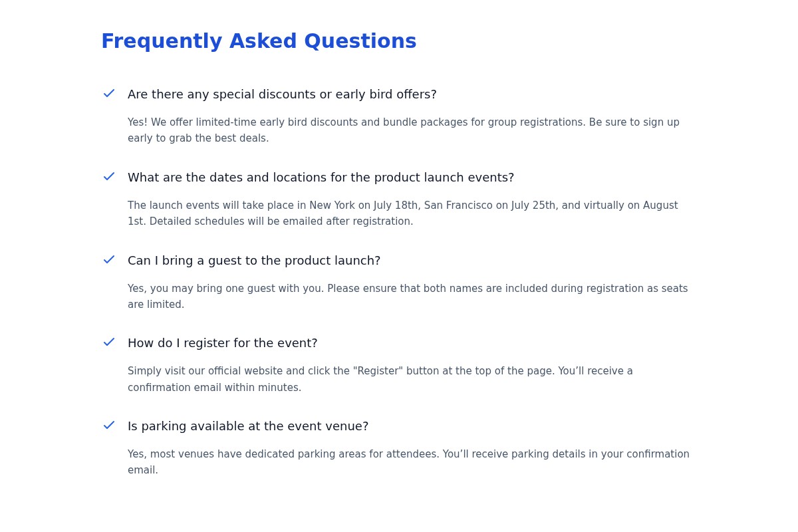Click the checkmark beside the bring a guest question

click(109, 260)
